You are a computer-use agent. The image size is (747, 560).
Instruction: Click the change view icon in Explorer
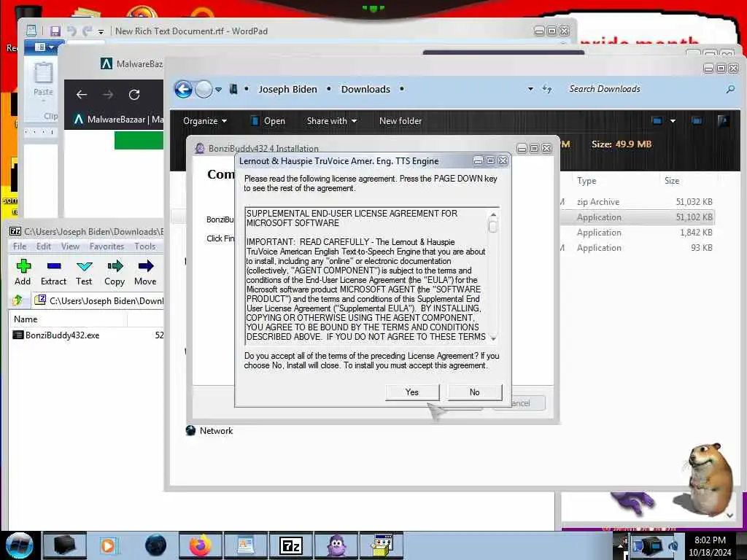pyautogui.click(x=657, y=121)
